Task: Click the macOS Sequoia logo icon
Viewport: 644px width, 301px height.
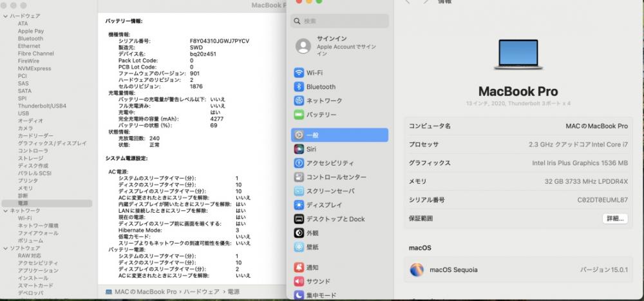Action: [x=417, y=270]
